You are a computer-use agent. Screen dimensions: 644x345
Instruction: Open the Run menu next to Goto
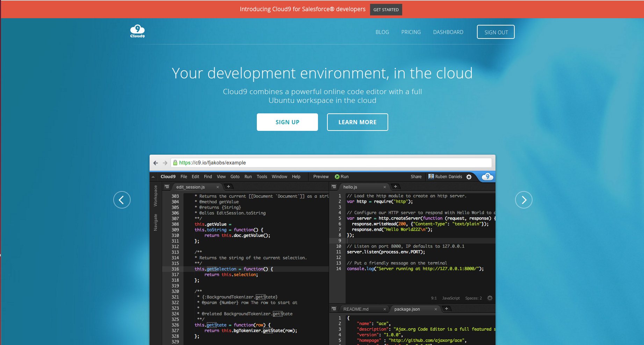[x=248, y=177]
